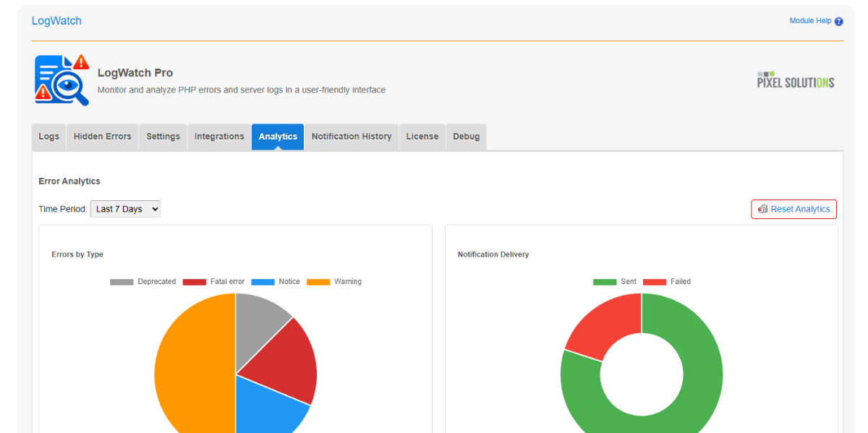Click the LogWatch Pro magnifier logo icon
868x433 pixels.
point(62,80)
